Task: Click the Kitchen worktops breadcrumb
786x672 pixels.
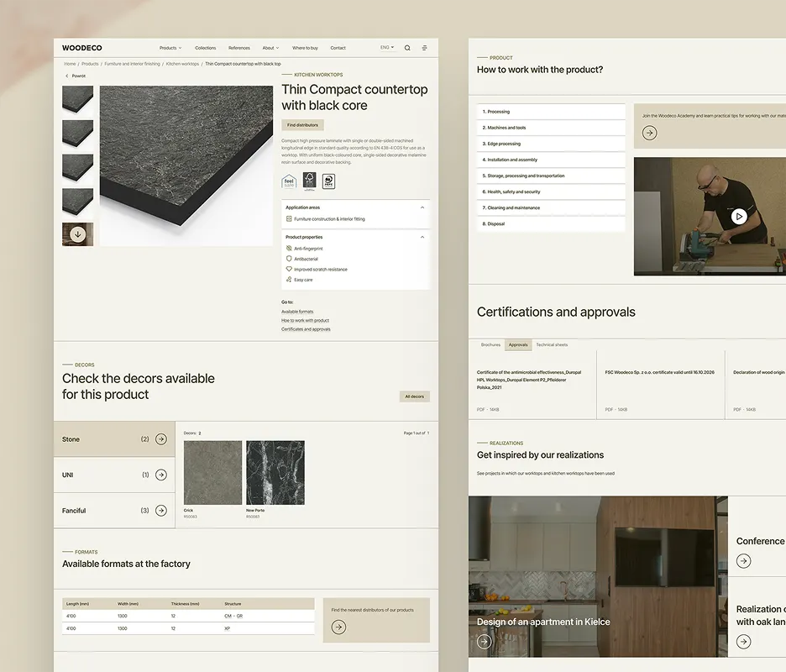Action: pyautogui.click(x=182, y=64)
